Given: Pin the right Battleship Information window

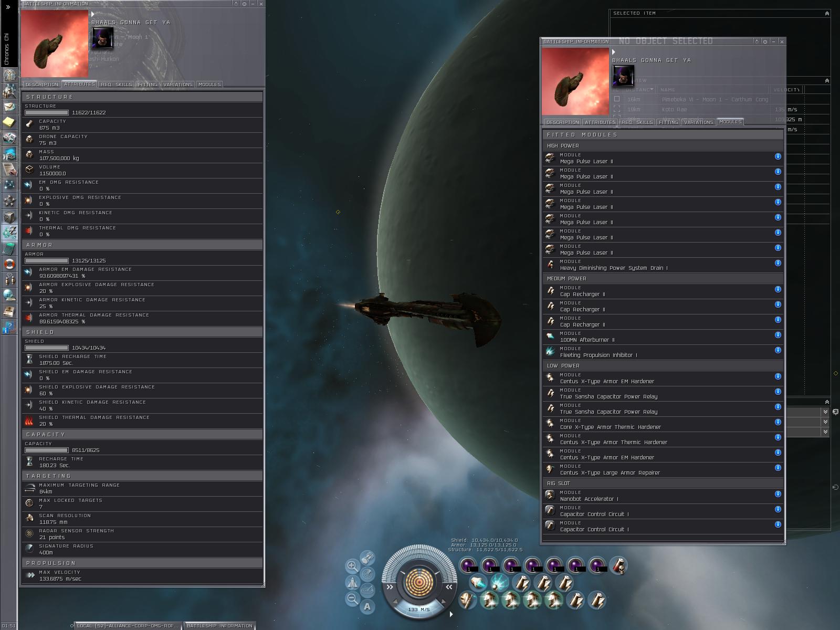Looking at the screenshot, I should (x=765, y=41).
